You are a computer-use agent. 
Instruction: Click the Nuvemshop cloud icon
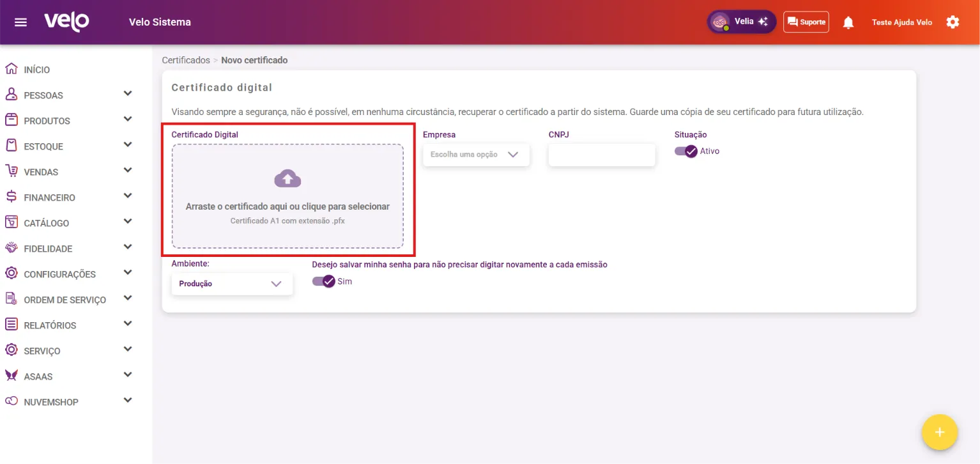pyautogui.click(x=11, y=401)
